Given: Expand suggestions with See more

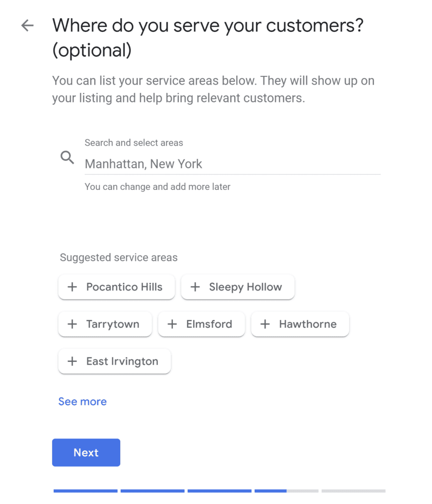Looking at the screenshot, I should tap(82, 402).
